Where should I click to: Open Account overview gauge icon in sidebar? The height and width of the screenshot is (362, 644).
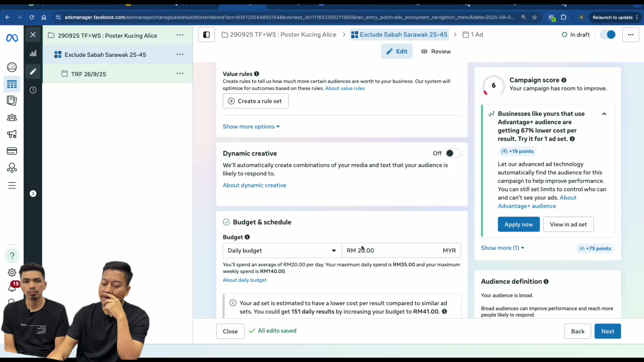click(x=12, y=67)
